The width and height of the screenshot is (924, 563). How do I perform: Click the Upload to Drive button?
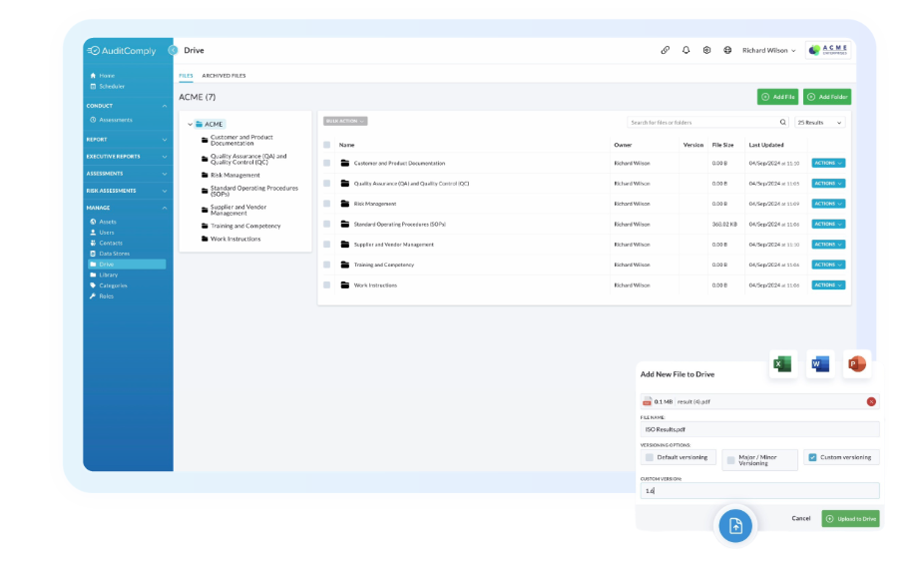[x=850, y=518]
